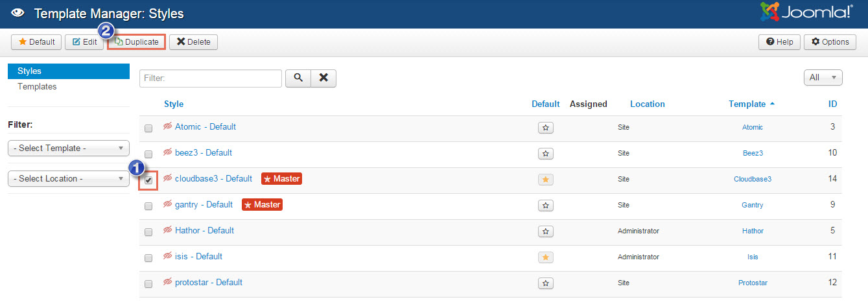The width and height of the screenshot is (868, 306).
Task: Click the Edit toolbar button
Action: (84, 41)
